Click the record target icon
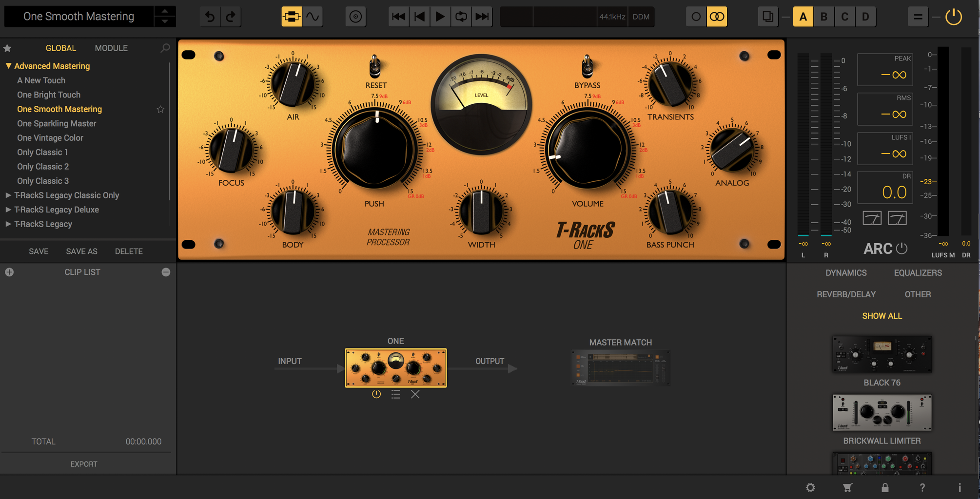 pyautogui.click(x=356, y=17)
